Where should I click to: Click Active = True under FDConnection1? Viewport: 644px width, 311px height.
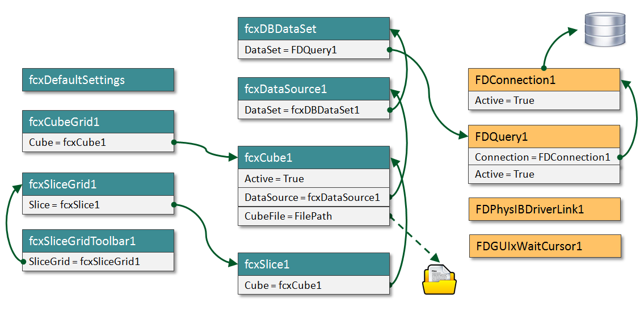coord(544,100)
